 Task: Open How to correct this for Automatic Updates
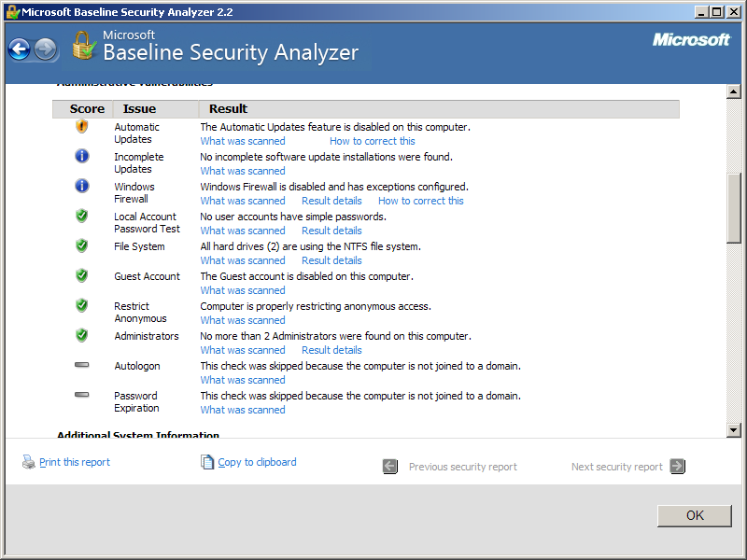[x=373, y=141]
